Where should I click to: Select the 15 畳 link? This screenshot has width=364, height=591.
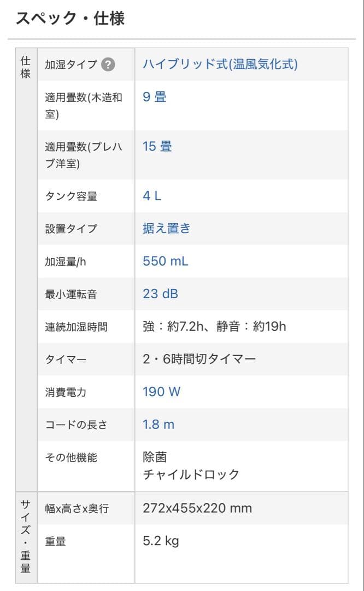[x=157, y=147]
